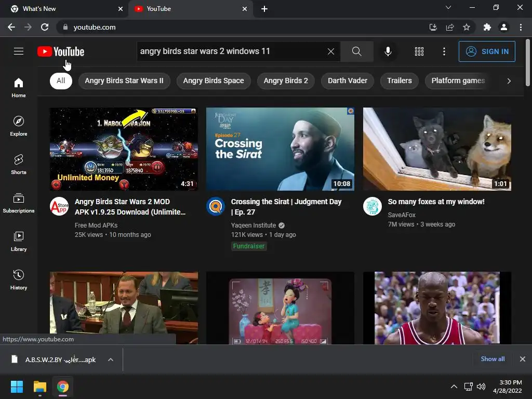This screenshot has width=532, height=399.
Task: Open the YouTube guide hamburger menu
Action: coord(19,51)
